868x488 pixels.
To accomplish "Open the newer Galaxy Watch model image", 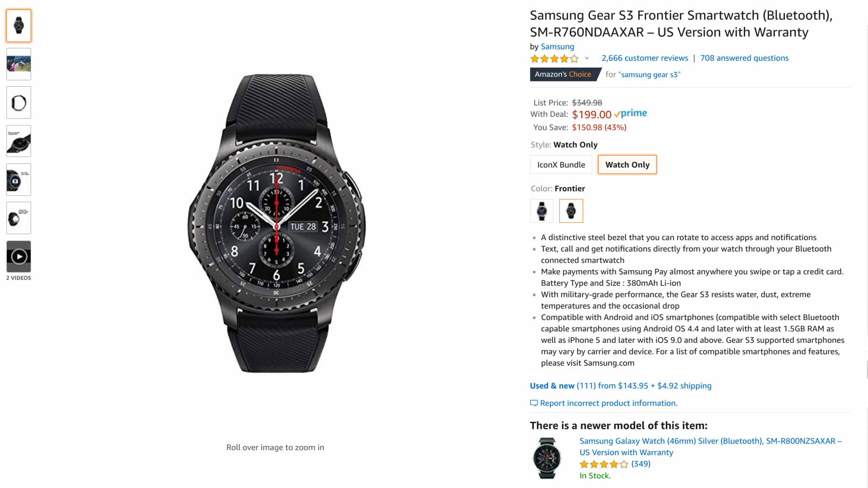I will click(x=547, y=458).
